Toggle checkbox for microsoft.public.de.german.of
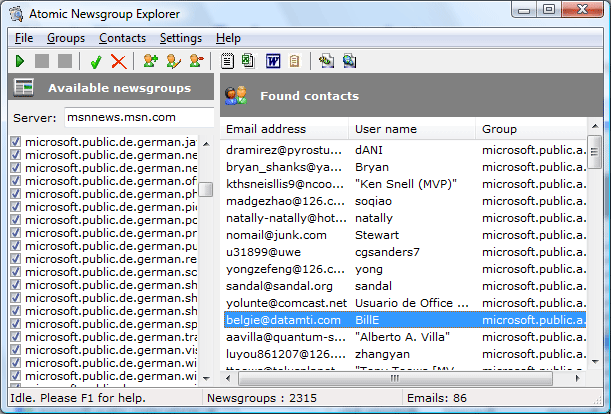Screen dimensions: 611x414 [x=16, y=180]
